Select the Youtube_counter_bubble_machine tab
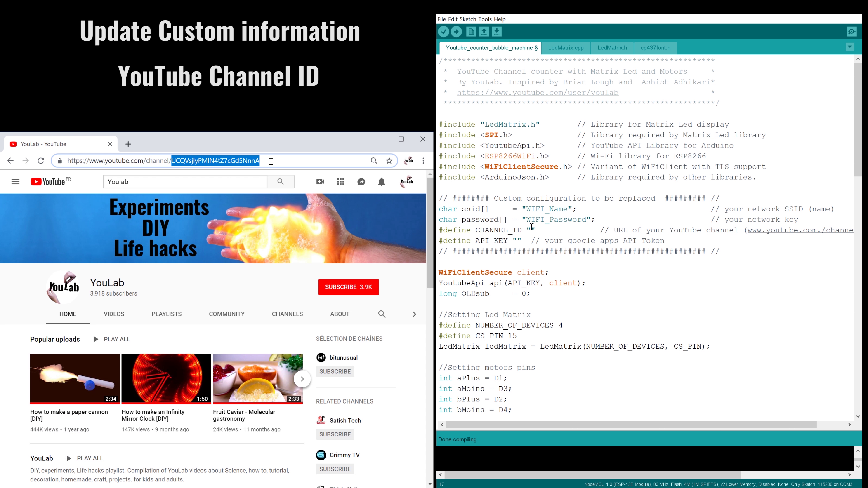This screenshot has width=868, height=488. [x=491, y=48]
